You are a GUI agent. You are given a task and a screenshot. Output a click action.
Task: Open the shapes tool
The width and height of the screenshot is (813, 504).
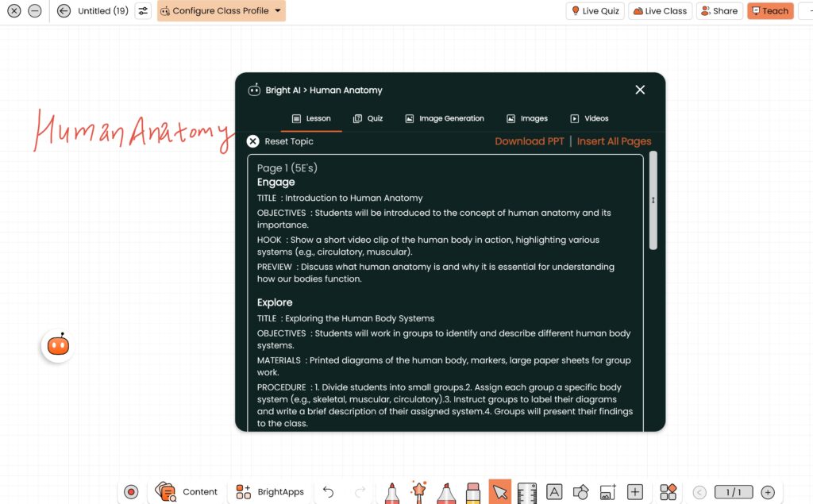580,492
